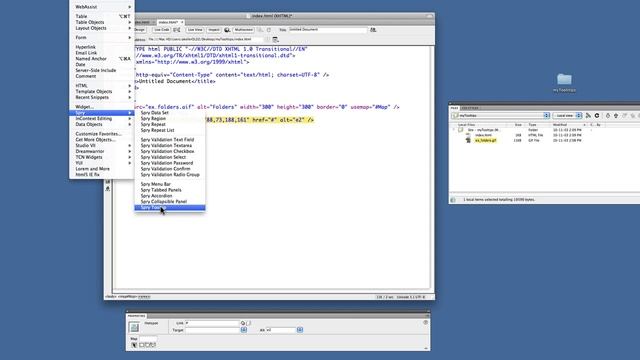Choose Spry Tabbed Panels entry
The height and width of the screenshot is (360, 640).
[x=170, y=190]
